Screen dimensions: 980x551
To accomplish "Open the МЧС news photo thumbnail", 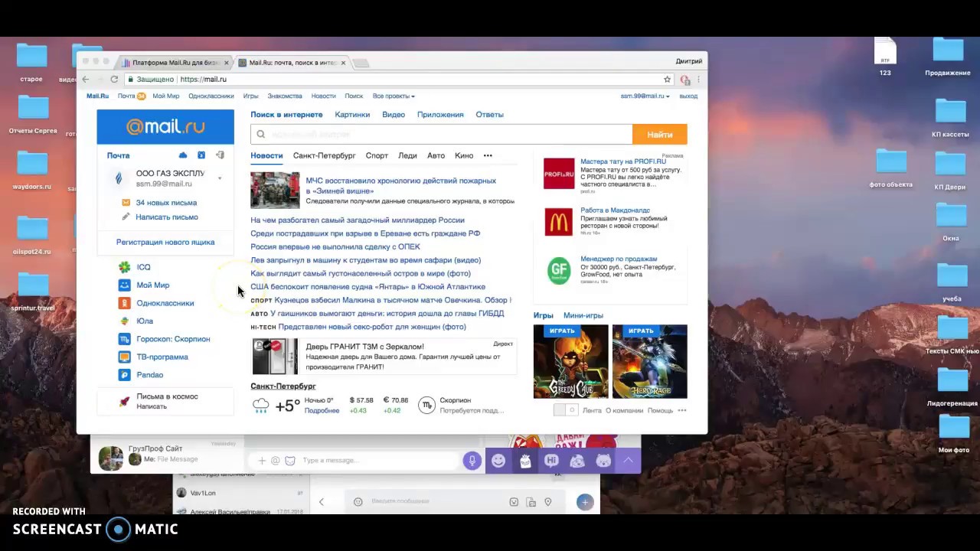I will coord(275,191).
